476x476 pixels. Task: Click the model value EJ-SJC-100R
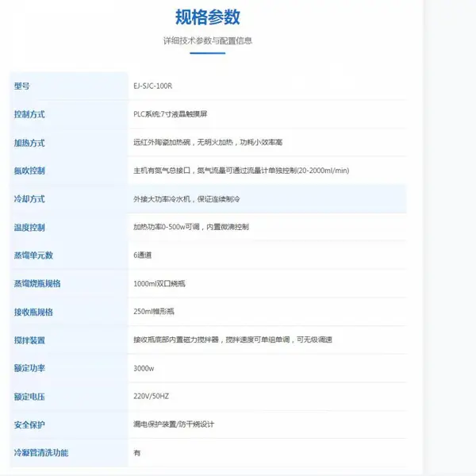(x=152, y=86)
